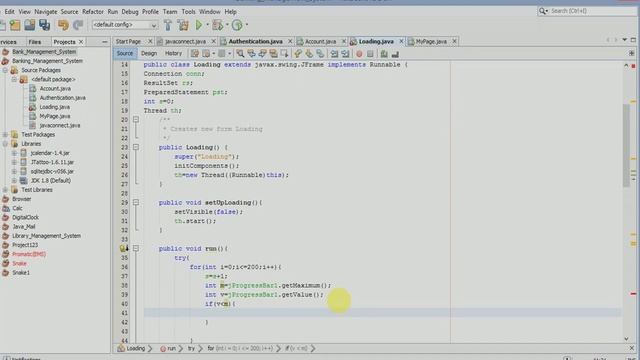
Task: Click the first toggle-bookmark key icon
Action: (x=298, y=54)
